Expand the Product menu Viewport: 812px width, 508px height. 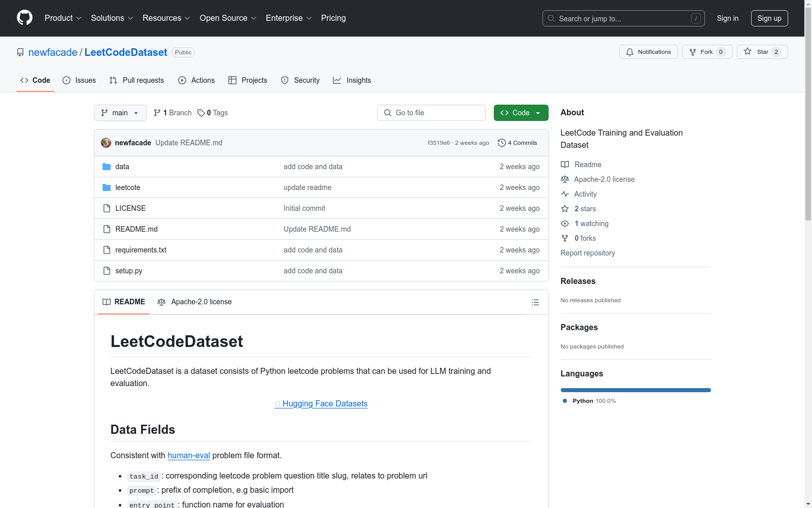coord(63,18)
